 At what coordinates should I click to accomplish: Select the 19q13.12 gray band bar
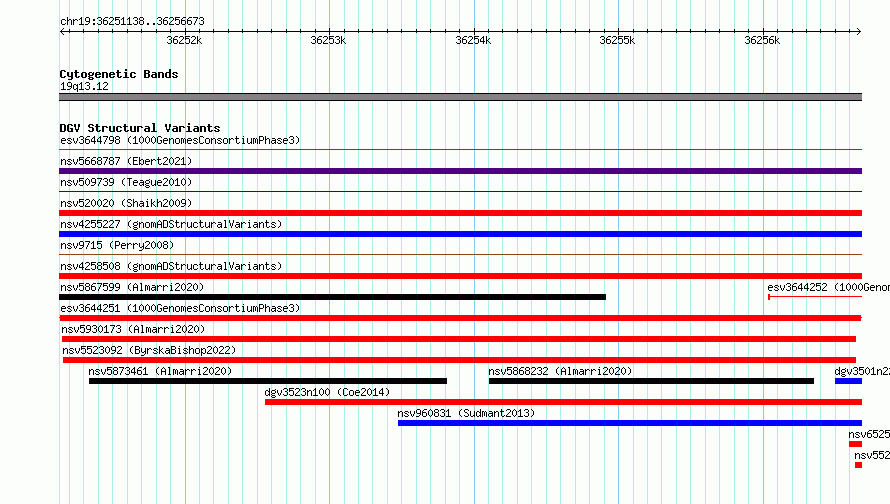pos(460,97)
